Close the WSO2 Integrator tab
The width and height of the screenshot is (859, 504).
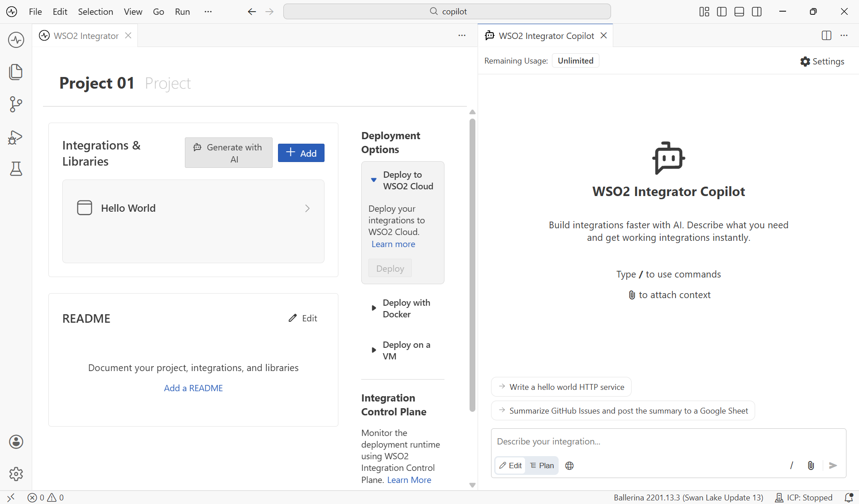(x=128, y=35)
